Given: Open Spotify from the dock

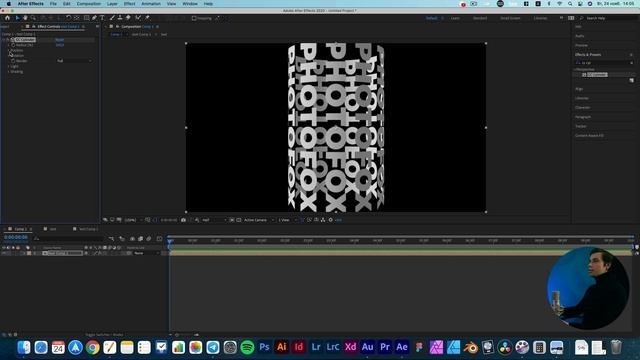Looking at the screenshot, I should [247, 347].
